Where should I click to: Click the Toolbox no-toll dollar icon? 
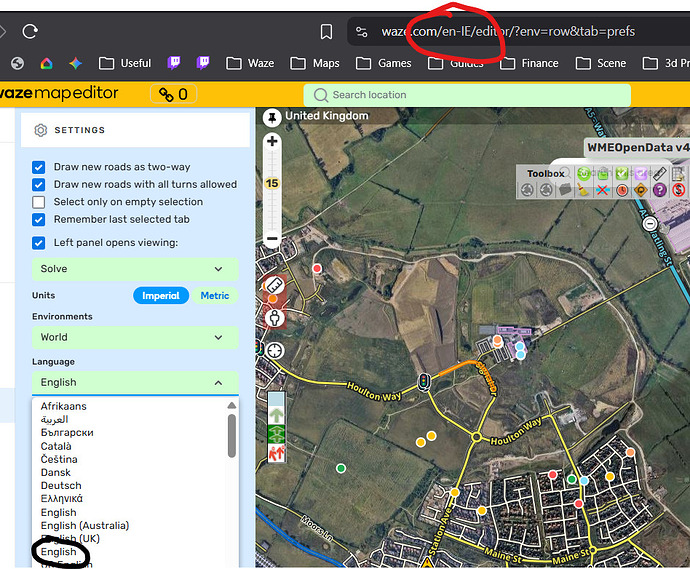679,191
